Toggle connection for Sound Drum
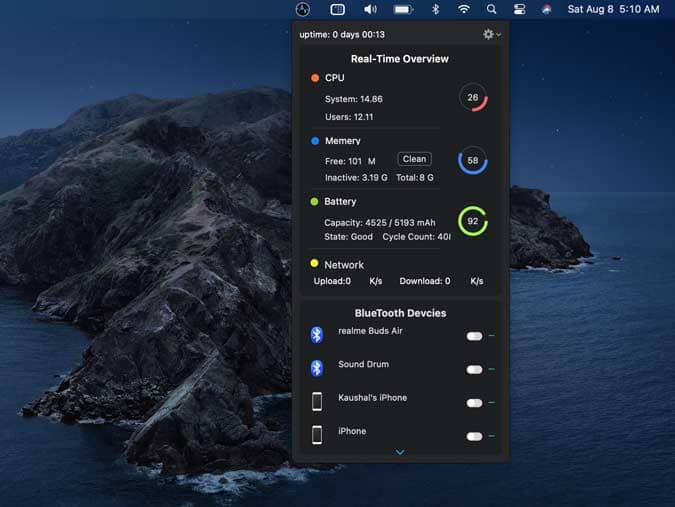675x507 pixels. pyautogui.click(x=474, y=370)
